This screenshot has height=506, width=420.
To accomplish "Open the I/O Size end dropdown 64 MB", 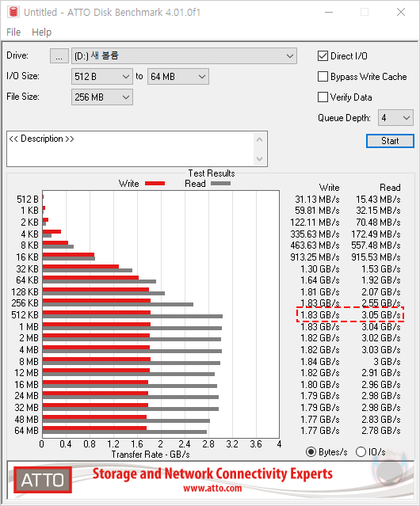I will [x=178, y=77].
